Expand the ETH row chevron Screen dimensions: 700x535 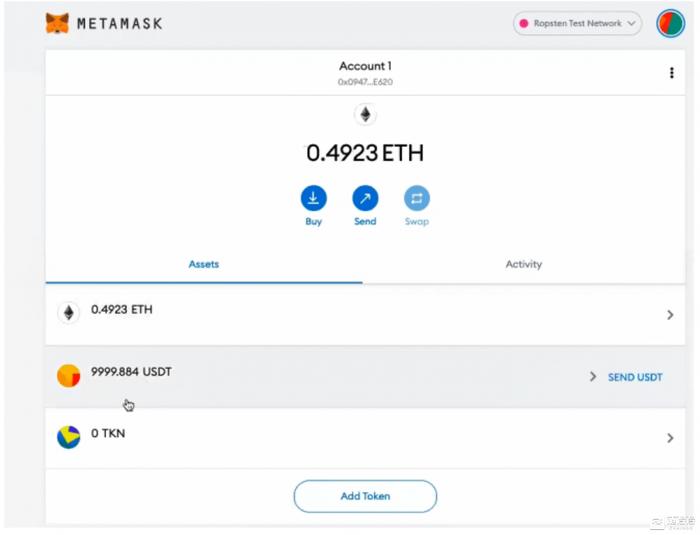(x=670, y=315)
